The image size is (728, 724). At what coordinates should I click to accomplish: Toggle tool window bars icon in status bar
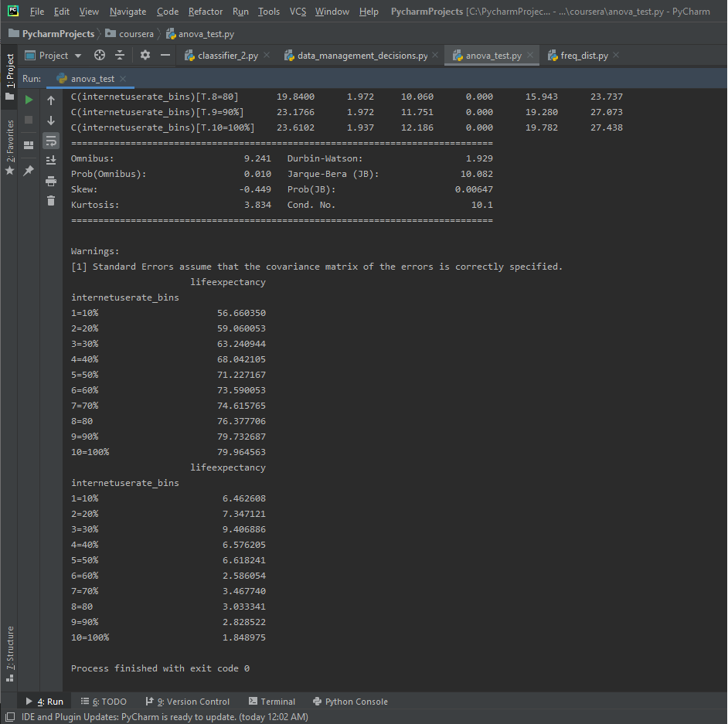click(10, 716)
